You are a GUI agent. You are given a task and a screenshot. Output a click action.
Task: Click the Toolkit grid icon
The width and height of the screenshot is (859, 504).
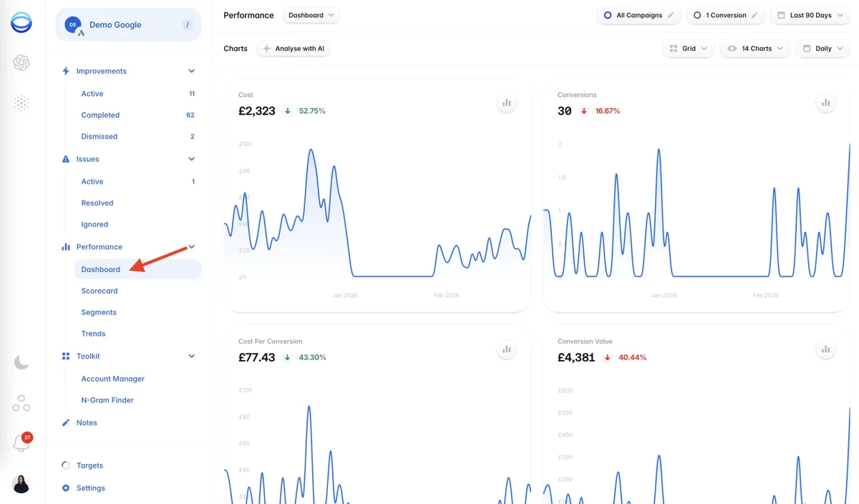point(66,356)
